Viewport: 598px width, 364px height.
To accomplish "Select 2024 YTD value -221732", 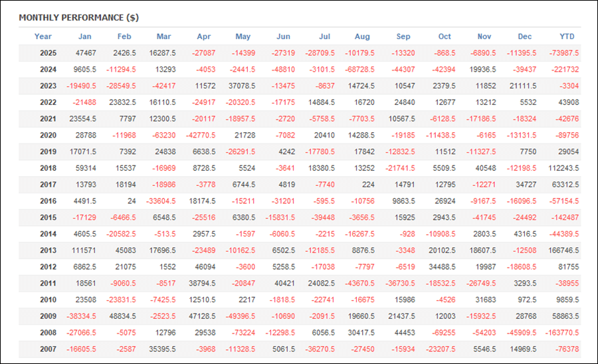I will [x=564, y=70].
